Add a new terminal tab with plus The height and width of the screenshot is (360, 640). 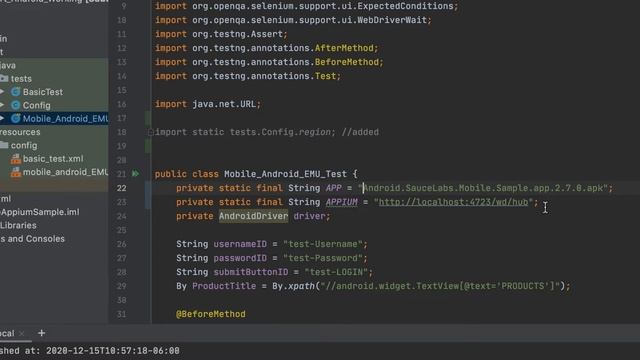click(41, 333)
